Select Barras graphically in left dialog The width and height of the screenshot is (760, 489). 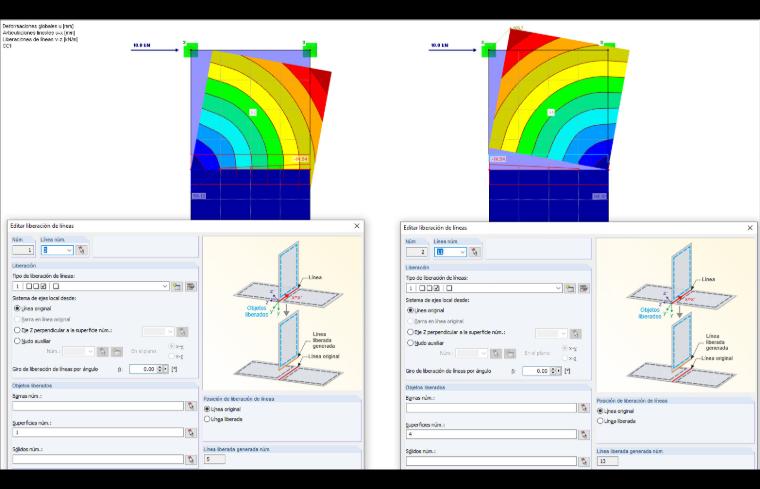pyautogui.click(x=191, y=406)
